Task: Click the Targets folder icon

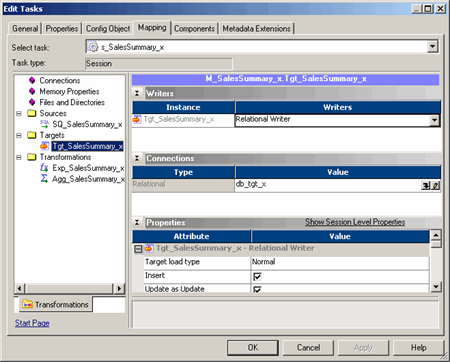Action: point(32,135)
